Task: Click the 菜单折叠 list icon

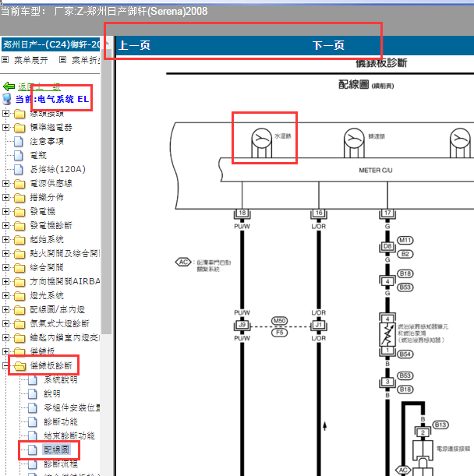Action: point(62,60)
